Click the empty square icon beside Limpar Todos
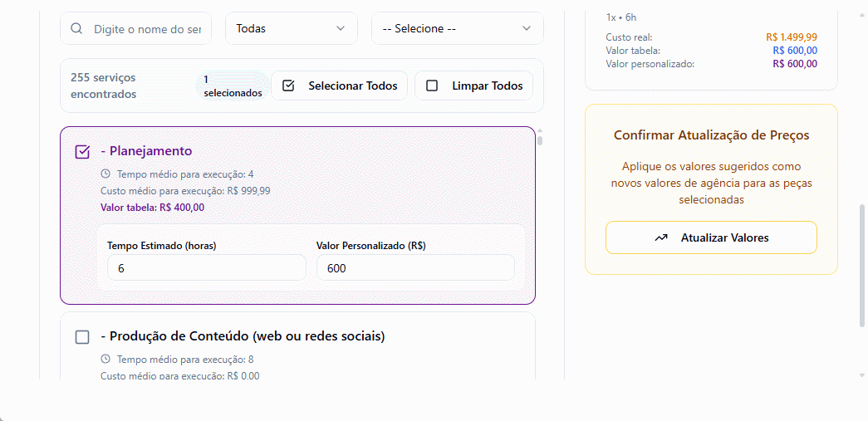Screen dimensions: 868x421 point(432,86)
